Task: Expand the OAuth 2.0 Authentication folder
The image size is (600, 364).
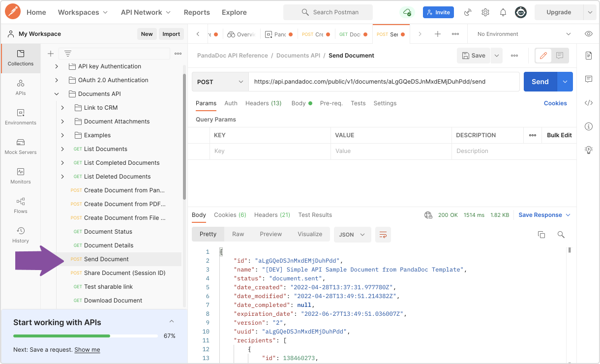Action: 57,80
